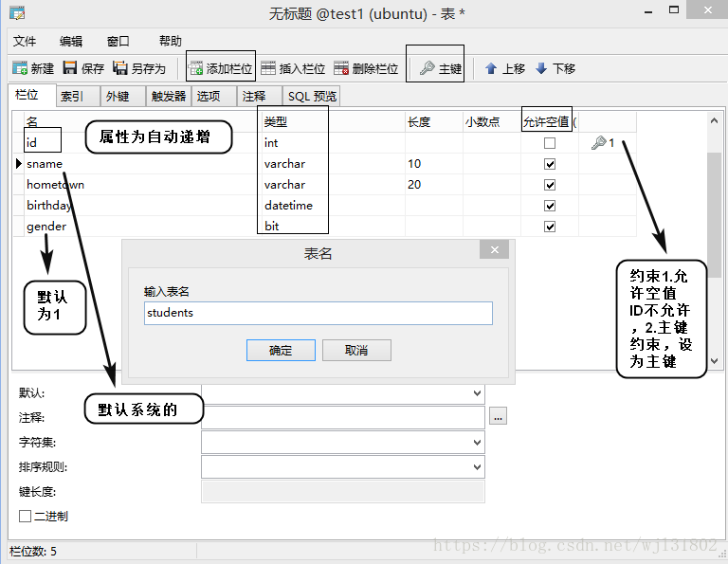The height and width of the screenshot is (564, 728).
Task: Open the 字符集 (charset) dropdown
Action: click(477, 443)
